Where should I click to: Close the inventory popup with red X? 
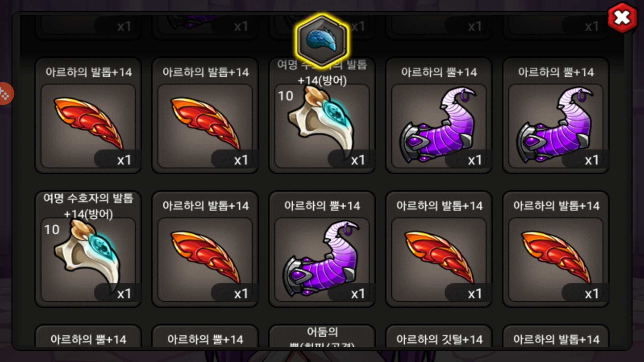coord(622,18)
